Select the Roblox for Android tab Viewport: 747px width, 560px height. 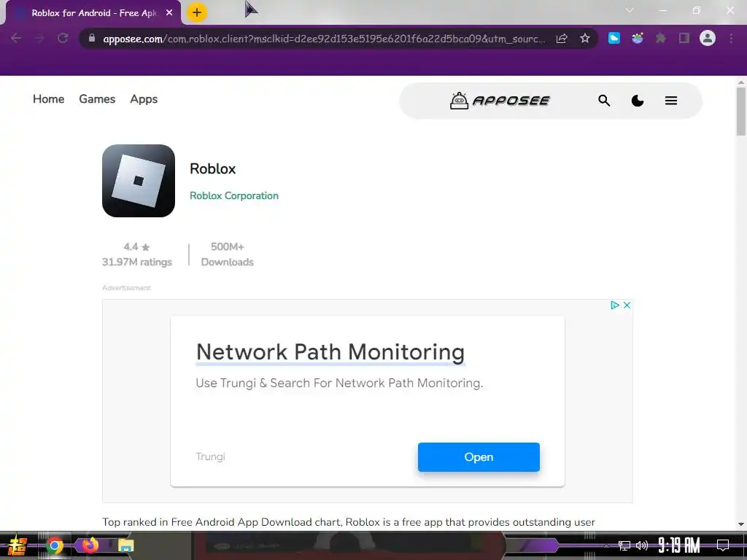point(93,13)
